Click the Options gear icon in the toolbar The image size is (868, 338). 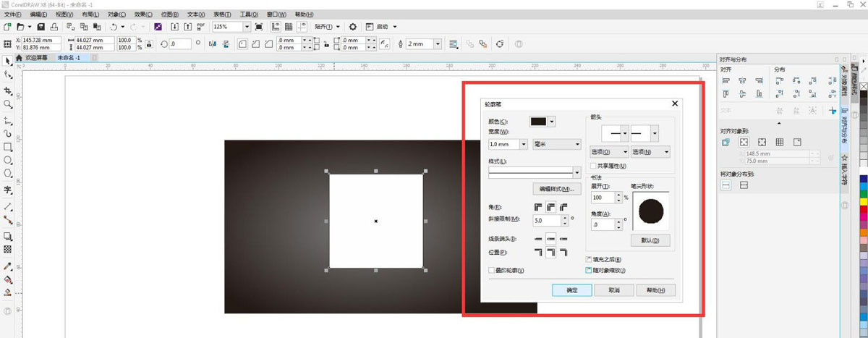coord(353,27)
